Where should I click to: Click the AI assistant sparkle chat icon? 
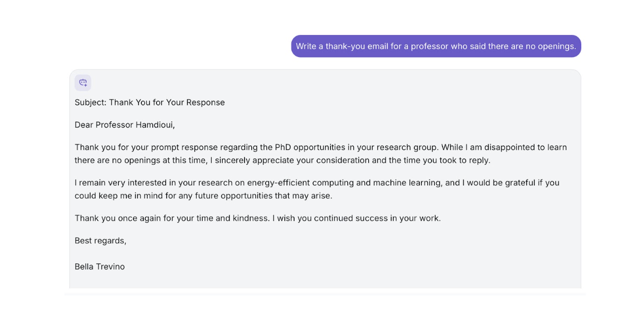tap(83, 83)
